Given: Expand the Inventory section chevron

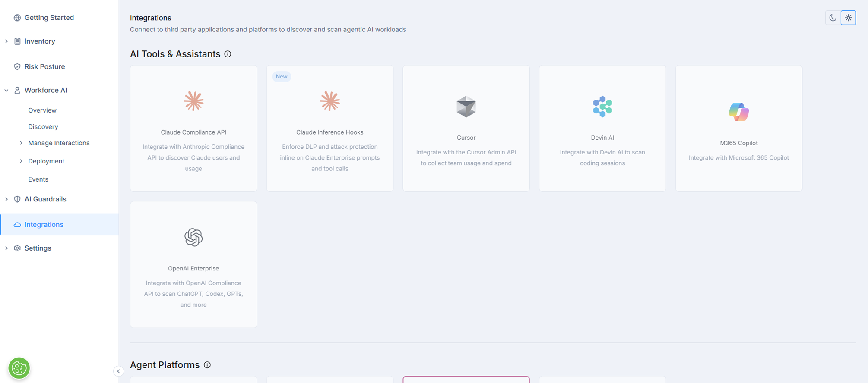Looking at the screenshot, I should click(x=6, y=41).
